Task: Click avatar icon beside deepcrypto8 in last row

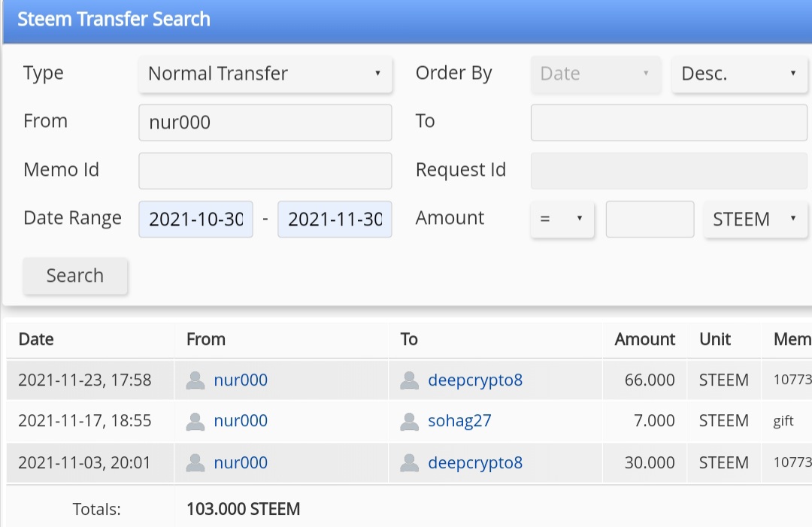Action: (410, 462)
